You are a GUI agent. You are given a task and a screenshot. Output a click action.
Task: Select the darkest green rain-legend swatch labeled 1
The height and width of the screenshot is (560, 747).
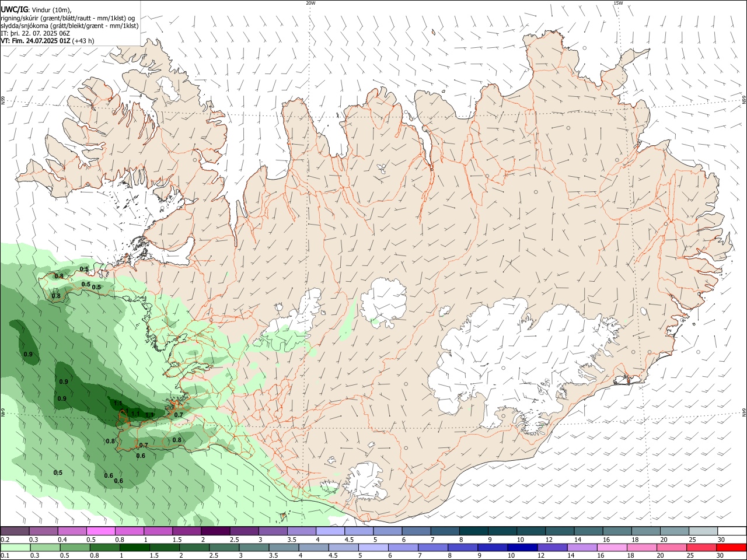click(x=134, y=548)
